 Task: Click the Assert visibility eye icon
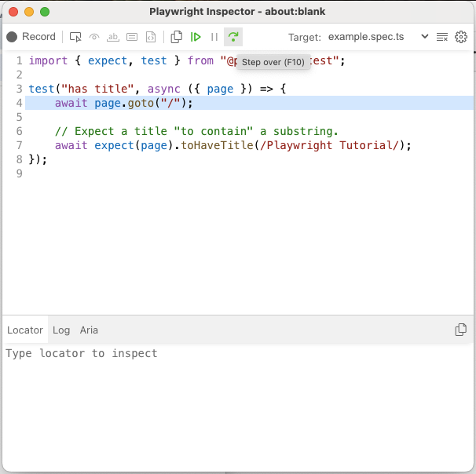coord(94,37)
